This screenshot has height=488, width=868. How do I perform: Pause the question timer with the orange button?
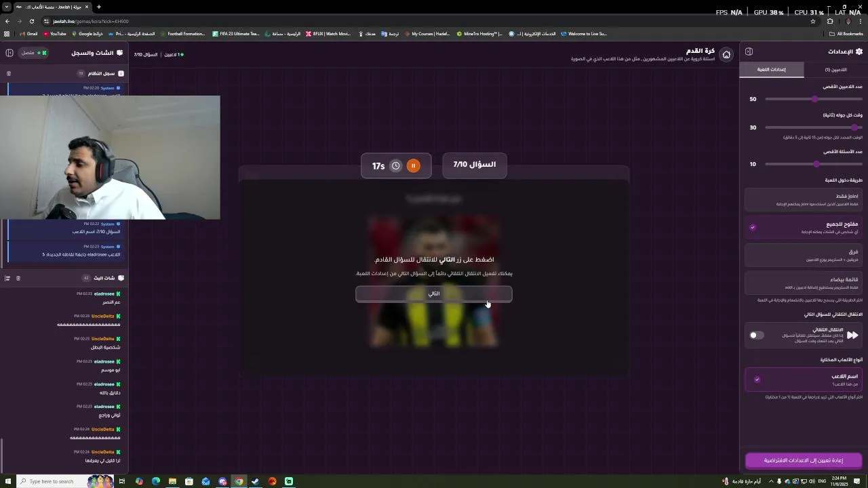tap(413, 165)
